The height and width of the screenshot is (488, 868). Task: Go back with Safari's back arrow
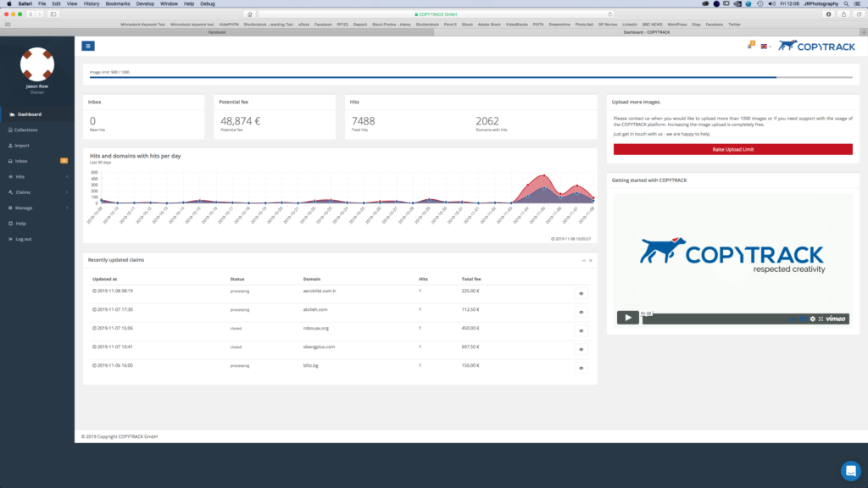tap(31, 14)
